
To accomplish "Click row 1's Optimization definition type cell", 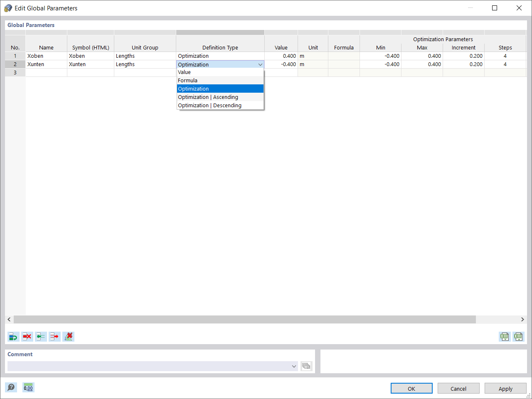I will tap(220, 56).
